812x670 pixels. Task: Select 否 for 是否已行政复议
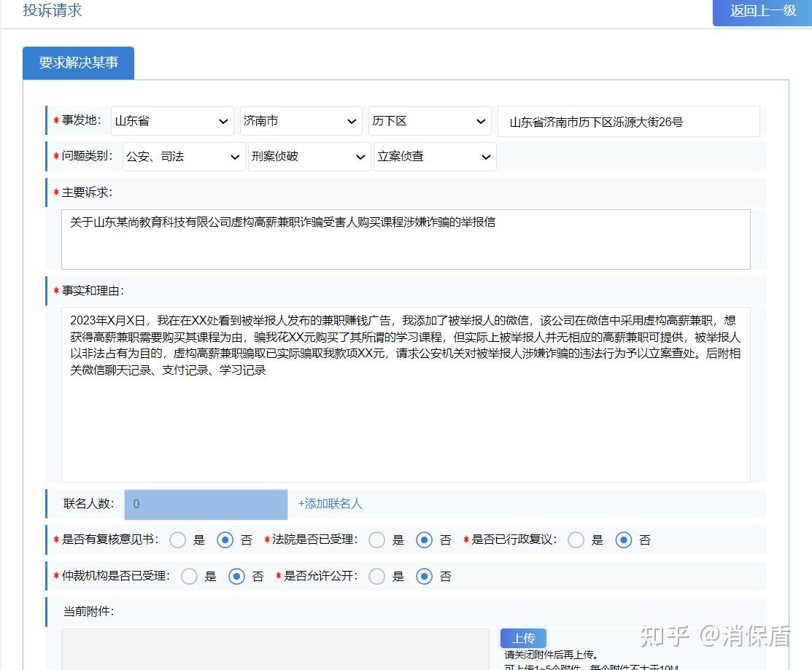tap(624, 540)
